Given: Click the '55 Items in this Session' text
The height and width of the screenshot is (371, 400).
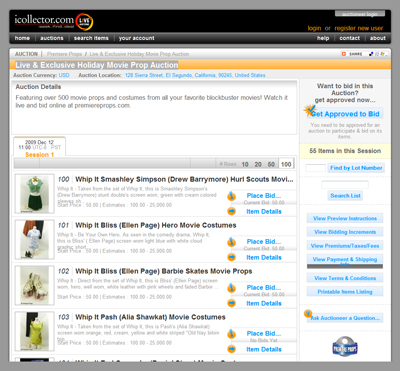Looking at the screenshot, I should pos(345,151).
